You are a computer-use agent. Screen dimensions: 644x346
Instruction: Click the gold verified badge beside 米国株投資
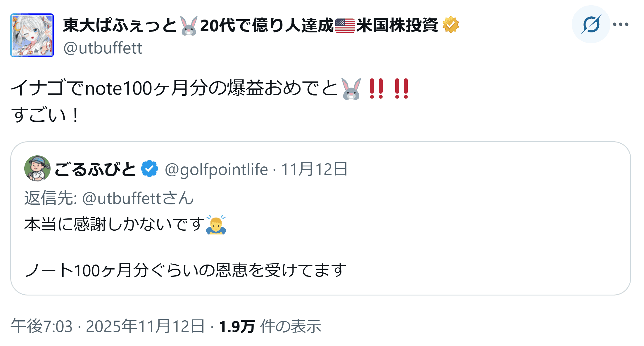450,25
